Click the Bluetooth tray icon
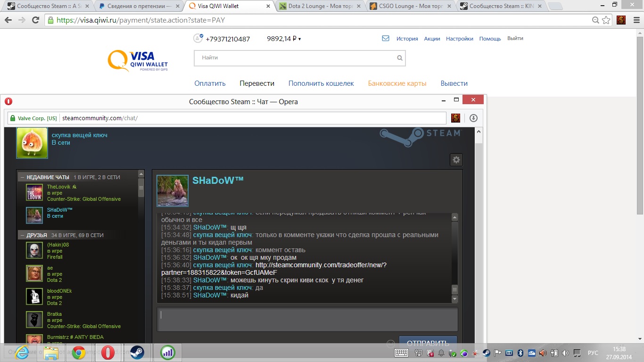 (520, 353)
